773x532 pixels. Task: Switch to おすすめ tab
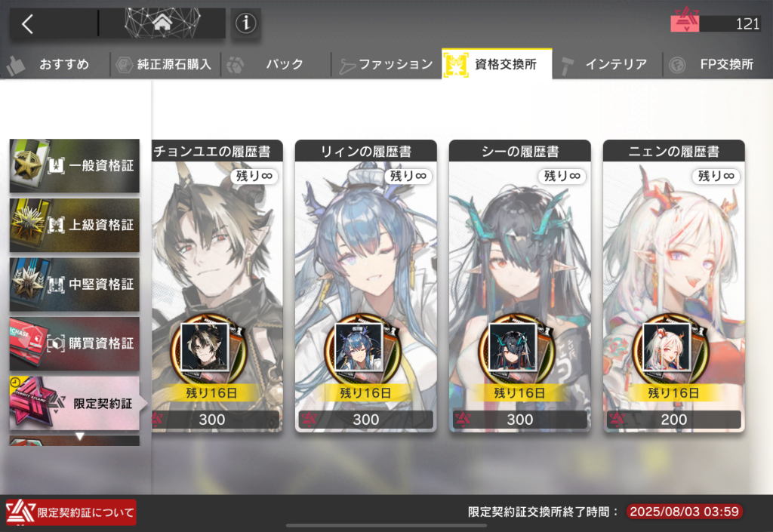click(x=54, y=64)
